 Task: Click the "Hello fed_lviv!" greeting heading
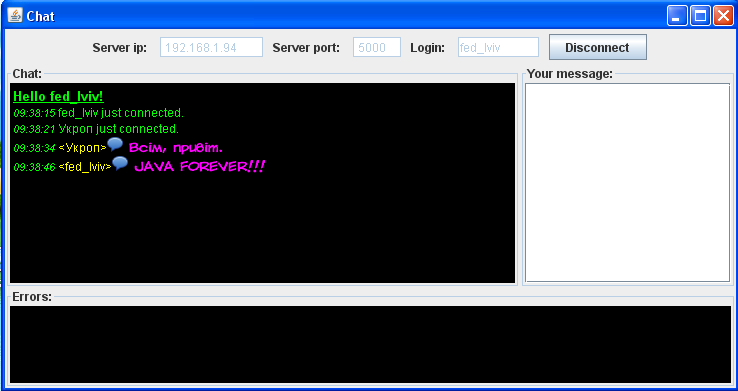click(58, 96)
